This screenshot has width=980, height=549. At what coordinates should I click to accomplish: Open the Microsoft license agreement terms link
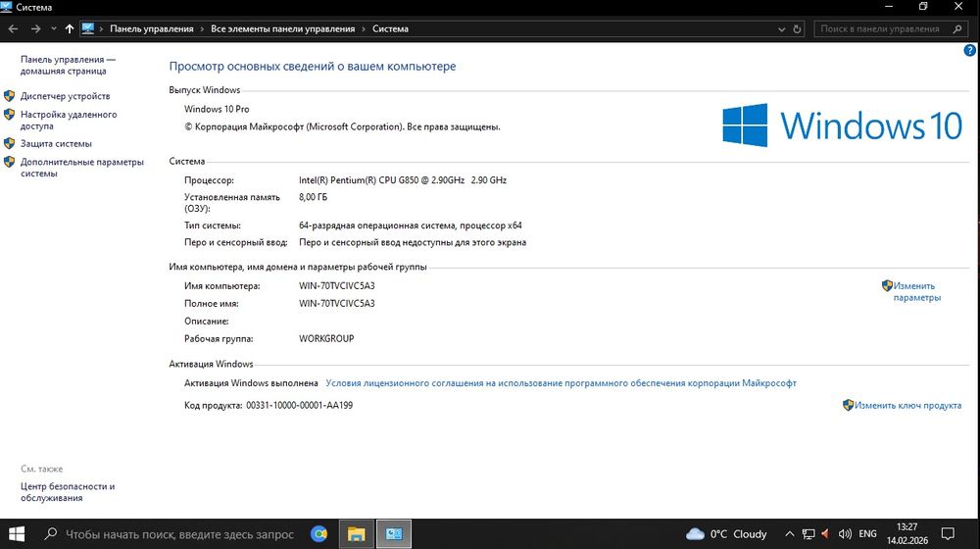point(561,382)
